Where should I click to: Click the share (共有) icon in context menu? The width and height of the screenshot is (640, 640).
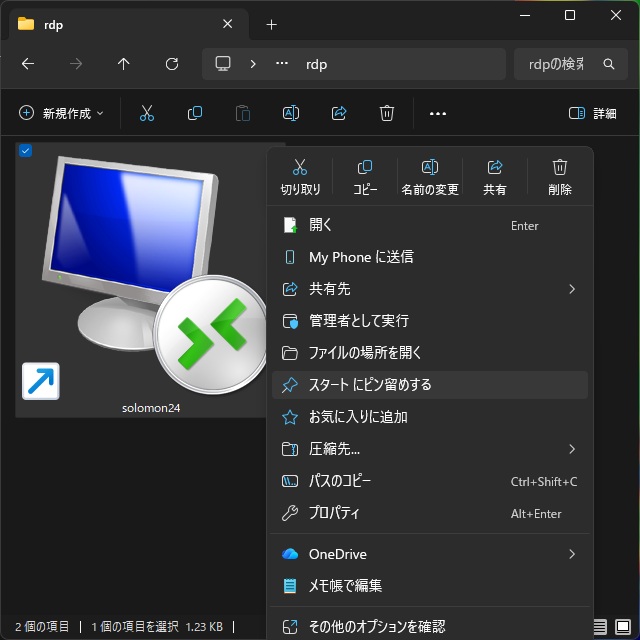(x=495, y=168)
